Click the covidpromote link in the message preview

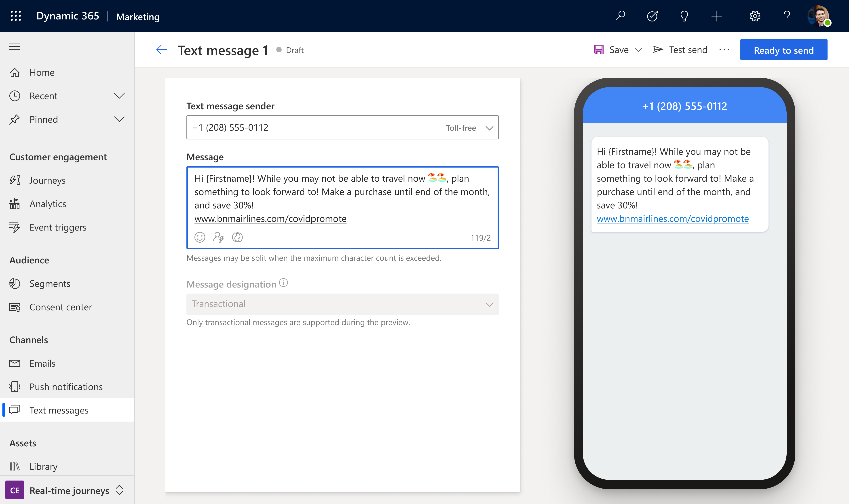click(672, 219)
